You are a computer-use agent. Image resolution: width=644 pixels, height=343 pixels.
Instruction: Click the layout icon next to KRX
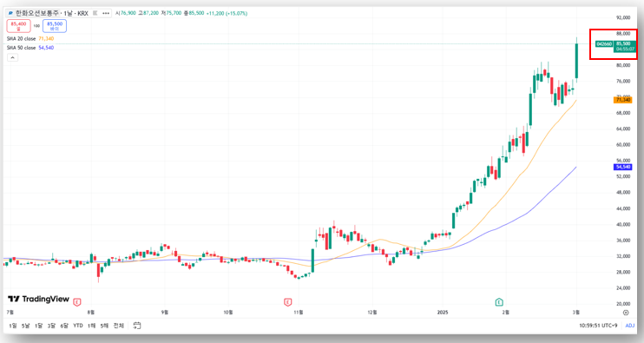[95, 13]
